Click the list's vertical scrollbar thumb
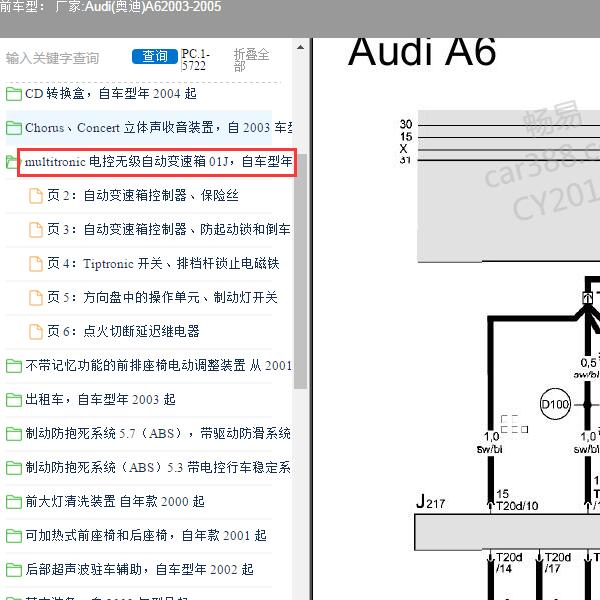 pyautogui.click(x=300, y=272)
